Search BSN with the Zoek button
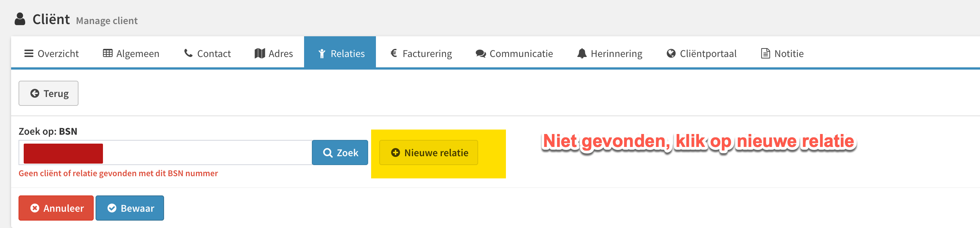Image resolution: width=980 pixels, height=228 pixels. click(x=340, y=152)
